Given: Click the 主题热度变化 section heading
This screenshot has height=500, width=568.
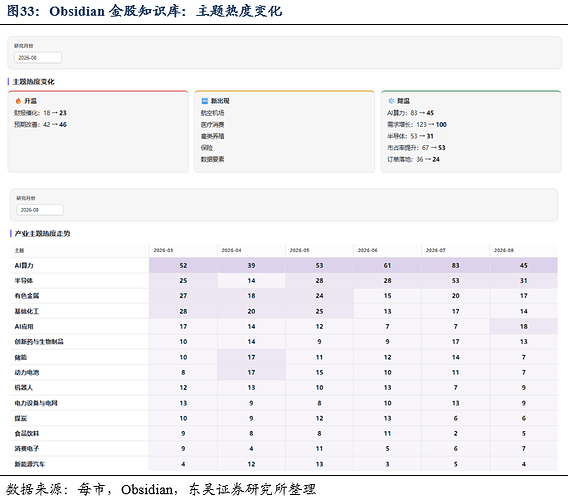Looking at the screenshot, I should (33, 82).
